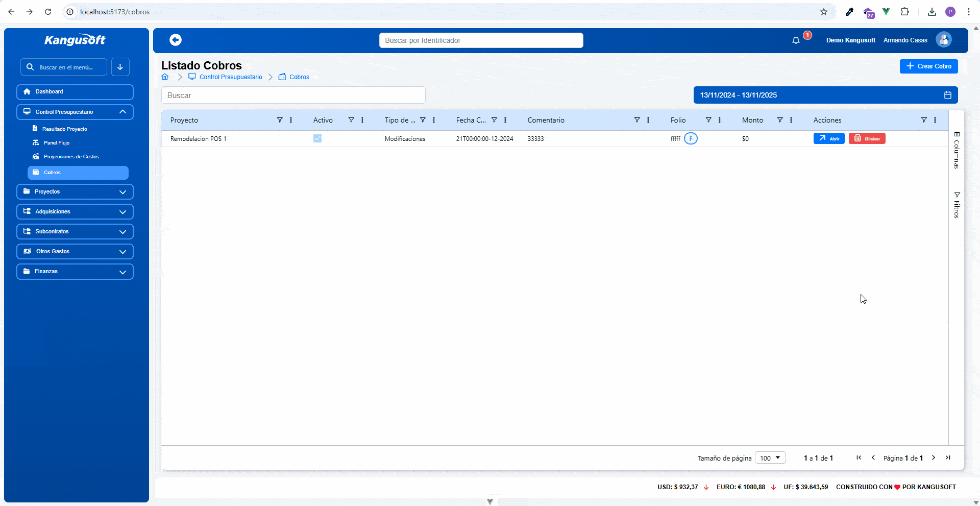Open the user avatar profile menu
The height and width of the screenshot is (506, 980).
(x=944, y=40)
